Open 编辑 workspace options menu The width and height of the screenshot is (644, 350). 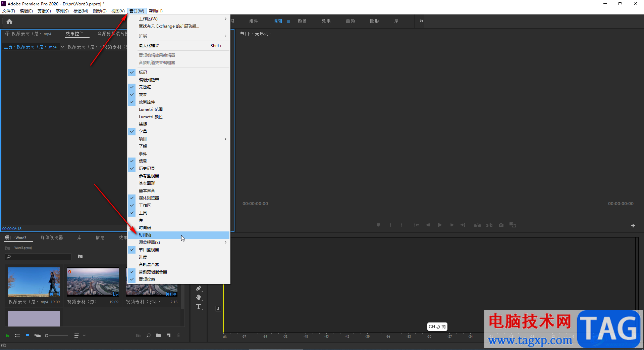288,21
